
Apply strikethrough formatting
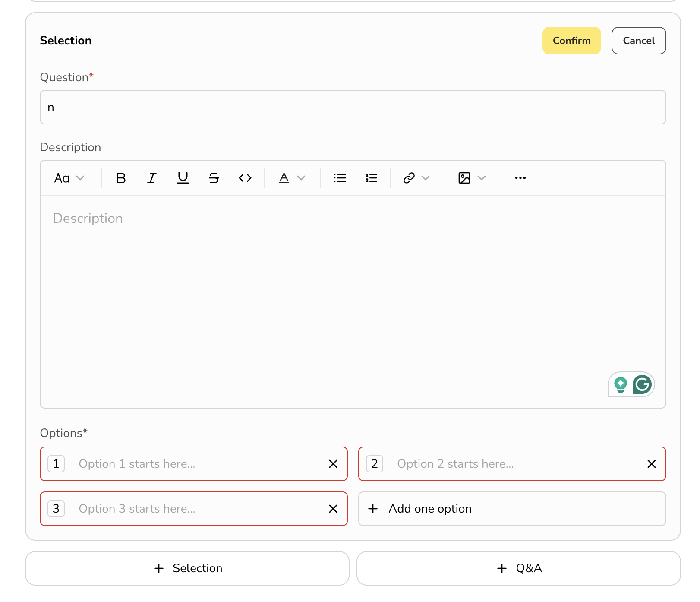(x=214, y=178)
